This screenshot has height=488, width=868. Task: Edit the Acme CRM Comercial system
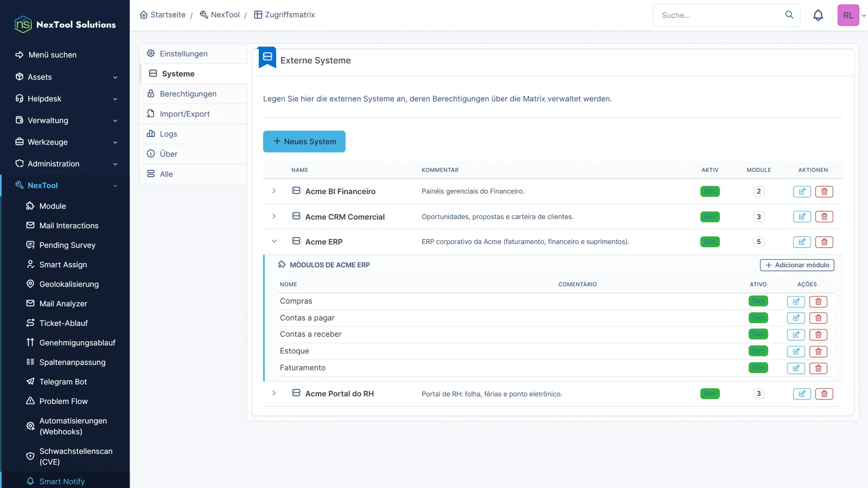point(802,217)
